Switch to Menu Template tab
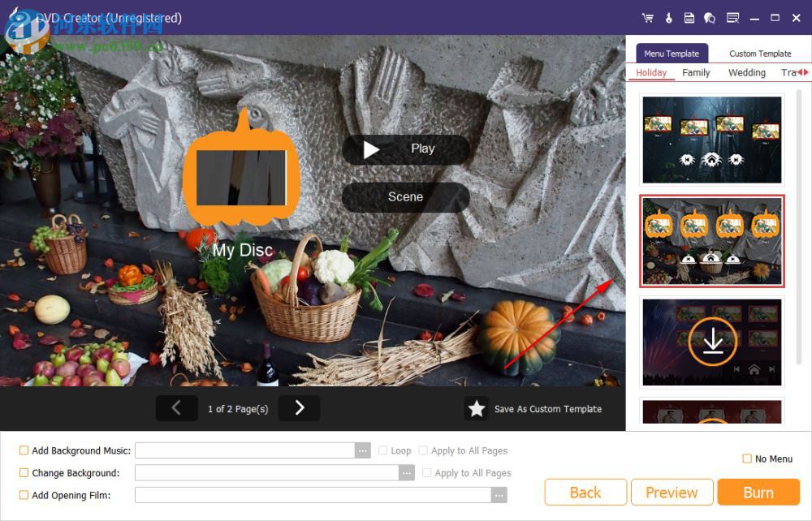The image size is (812, 521). coord(672,54)
